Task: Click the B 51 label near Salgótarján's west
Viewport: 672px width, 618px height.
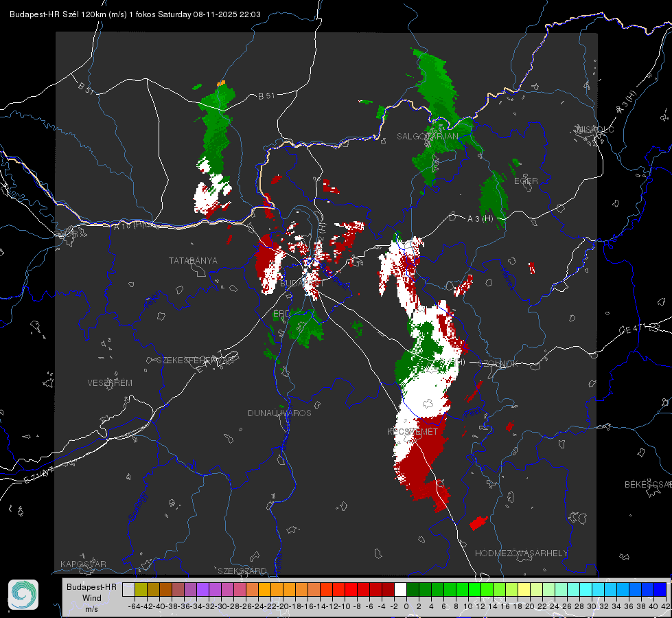Action: click(266, 96)
